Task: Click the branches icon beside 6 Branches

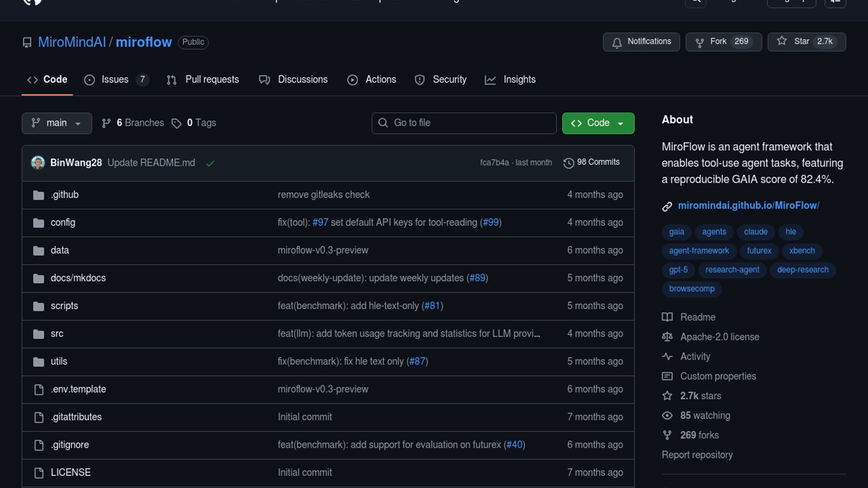Action: (x=106, y=123)
